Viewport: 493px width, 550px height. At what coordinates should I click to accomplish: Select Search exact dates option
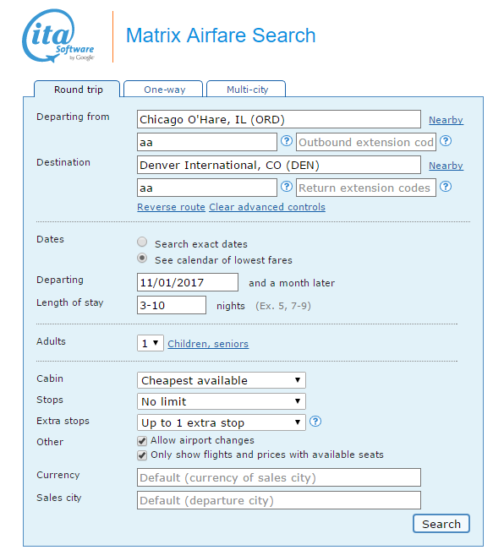pyautogui.click(x=142, y=242)
